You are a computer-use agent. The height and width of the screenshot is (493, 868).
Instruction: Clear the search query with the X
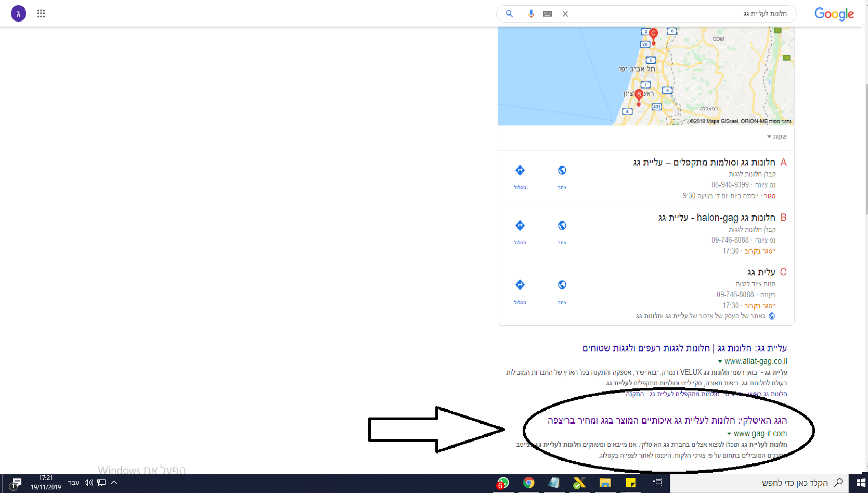565,14
